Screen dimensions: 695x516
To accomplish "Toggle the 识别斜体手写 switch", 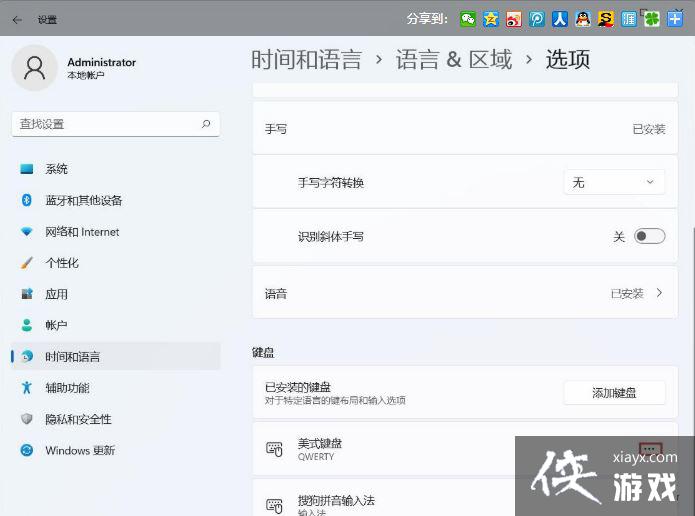I will click(x=649, y=236).
